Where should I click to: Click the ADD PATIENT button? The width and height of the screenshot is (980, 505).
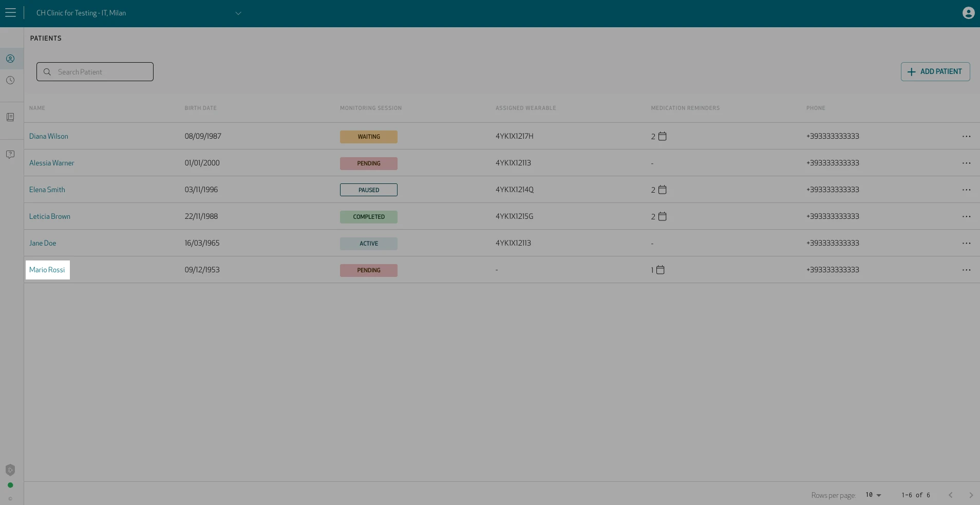(x=935, y=72)
